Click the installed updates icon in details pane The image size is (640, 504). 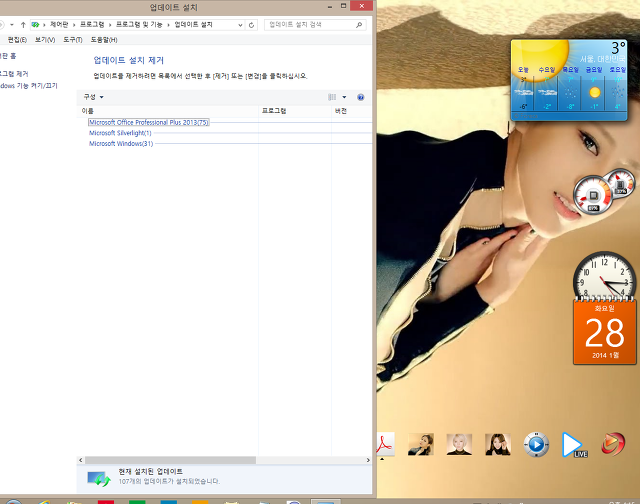tap(99, 478)
